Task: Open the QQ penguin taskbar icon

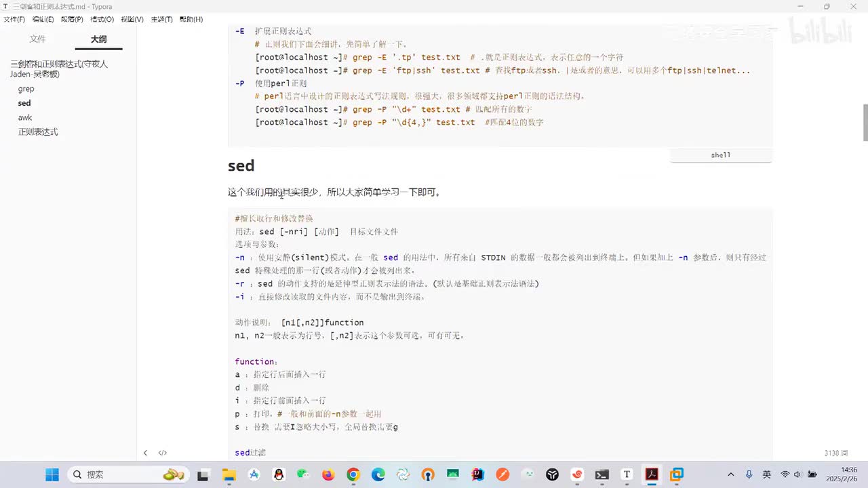Action: [279, 474]
